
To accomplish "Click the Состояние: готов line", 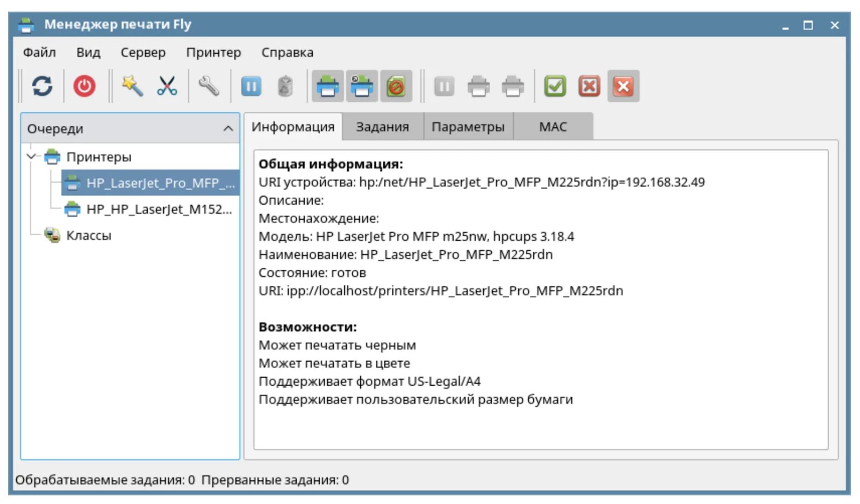I will tap(312, 272).
